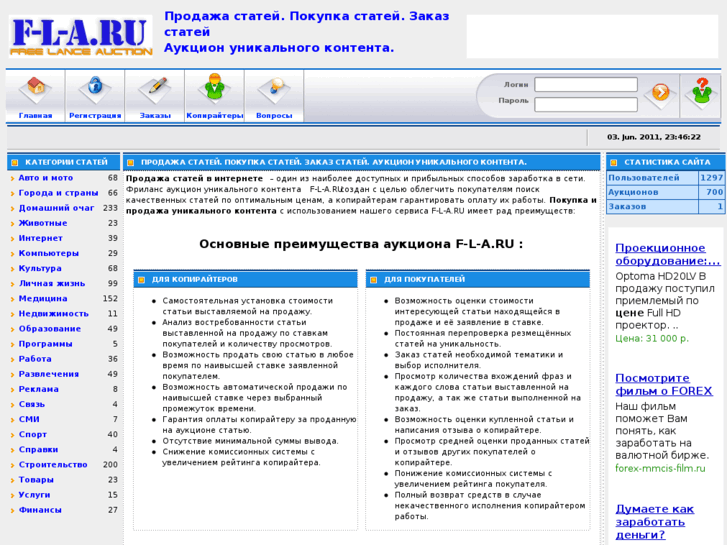Viewport: 727px width, 545px height.
Task: Click the Регистрация menu label
Action: point(95,115)
